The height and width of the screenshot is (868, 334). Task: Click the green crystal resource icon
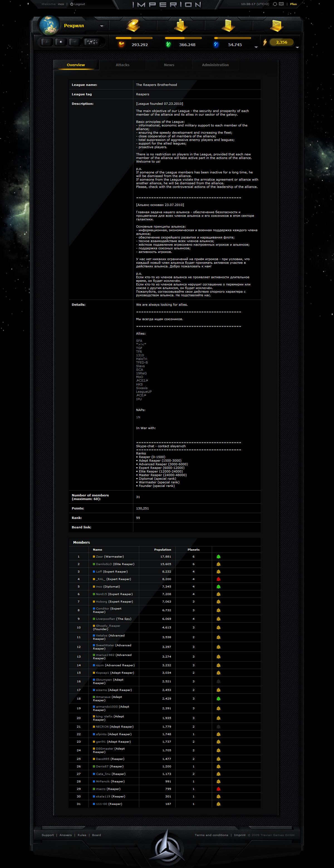click(168, 44)
